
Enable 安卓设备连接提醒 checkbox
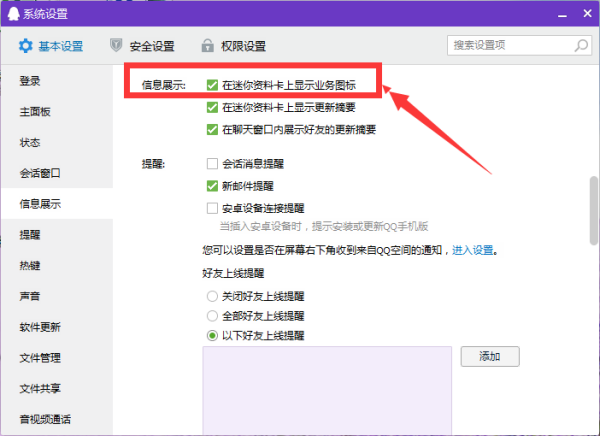(212, 208)
